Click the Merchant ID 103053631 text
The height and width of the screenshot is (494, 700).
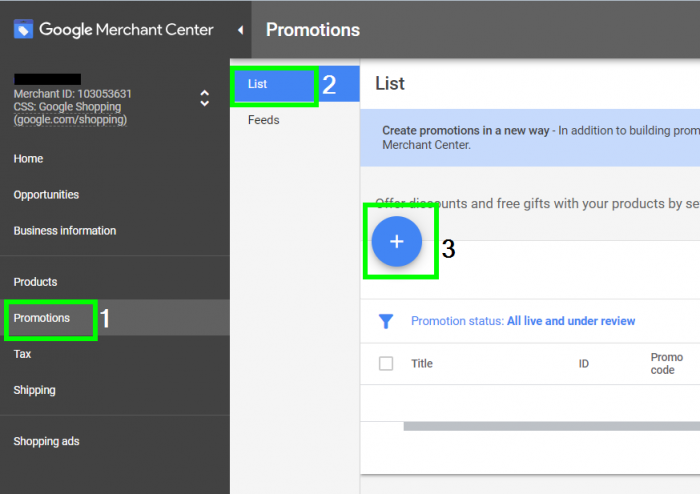point(72,94)
